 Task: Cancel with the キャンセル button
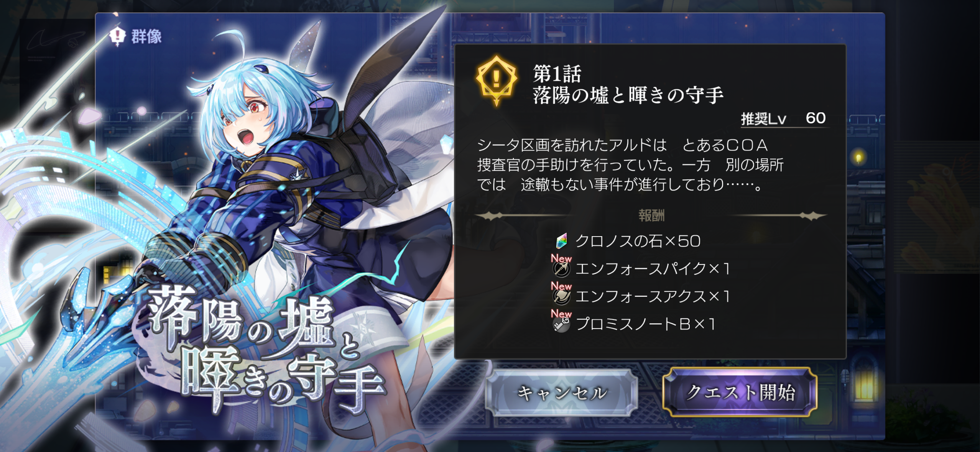pos(562,393)
